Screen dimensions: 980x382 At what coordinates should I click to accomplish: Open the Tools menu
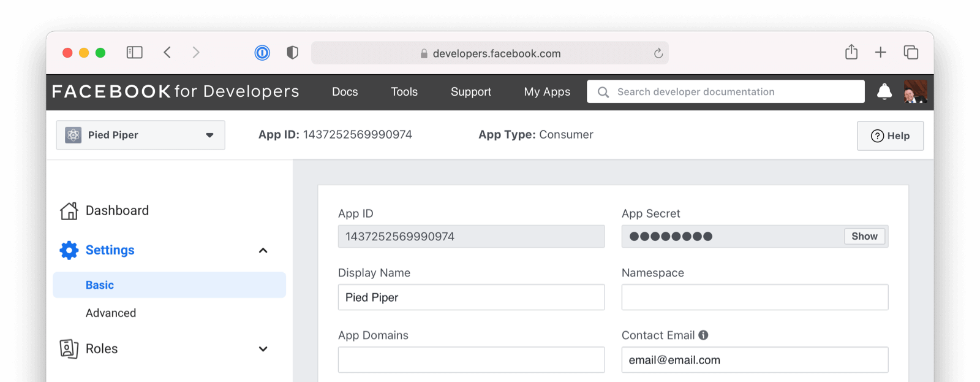tap(404, 92)
